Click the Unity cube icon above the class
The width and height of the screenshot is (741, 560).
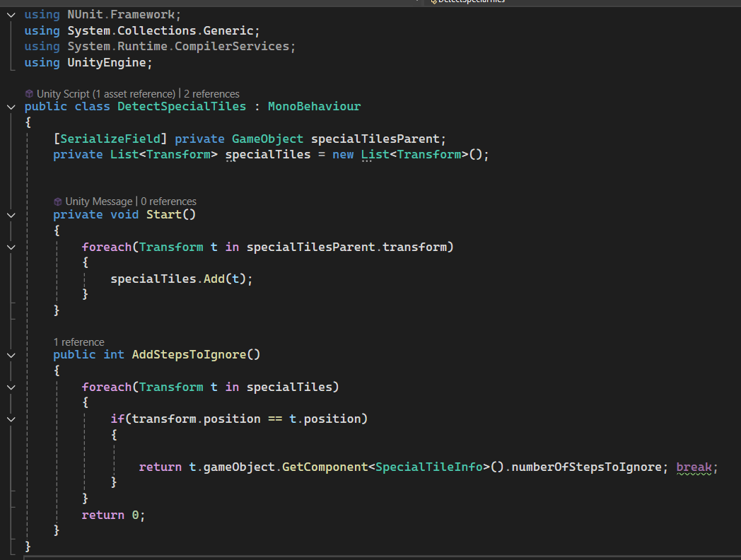[x=29, y=94]
